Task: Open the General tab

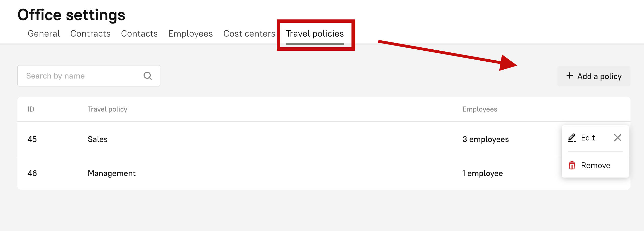Action: pyautogui.click(x=44, y=34)
